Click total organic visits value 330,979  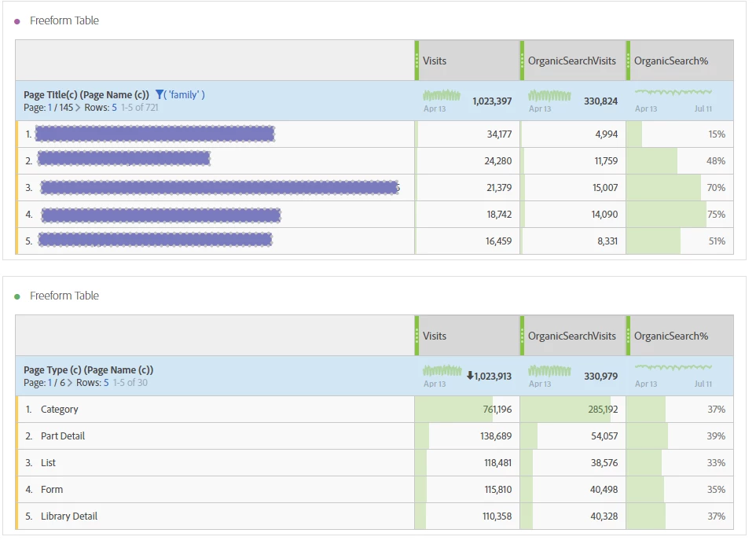(x=600, y=377)
